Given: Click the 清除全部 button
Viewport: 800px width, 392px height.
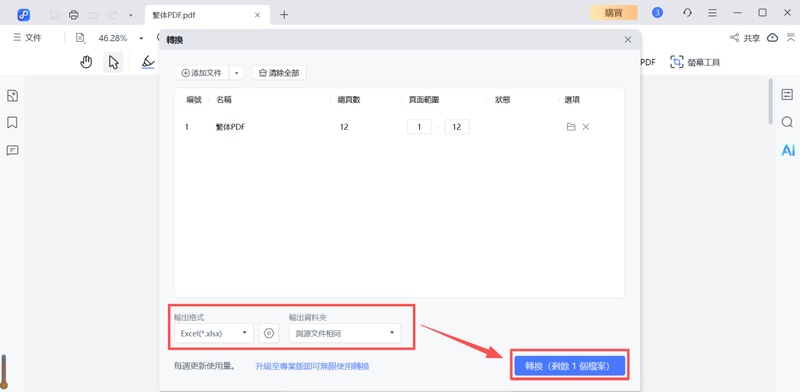Looking at the screenshot, I should pyautogui.click(x=279, y=73).
